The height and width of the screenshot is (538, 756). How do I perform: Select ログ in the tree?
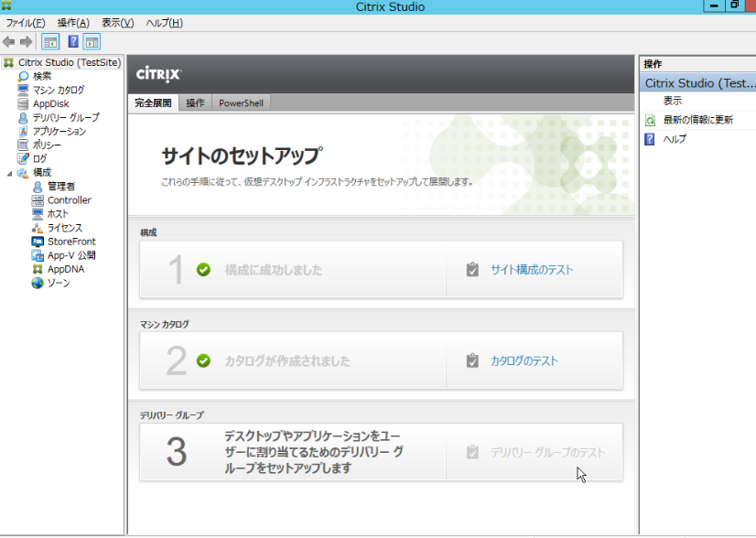point(40,158)
